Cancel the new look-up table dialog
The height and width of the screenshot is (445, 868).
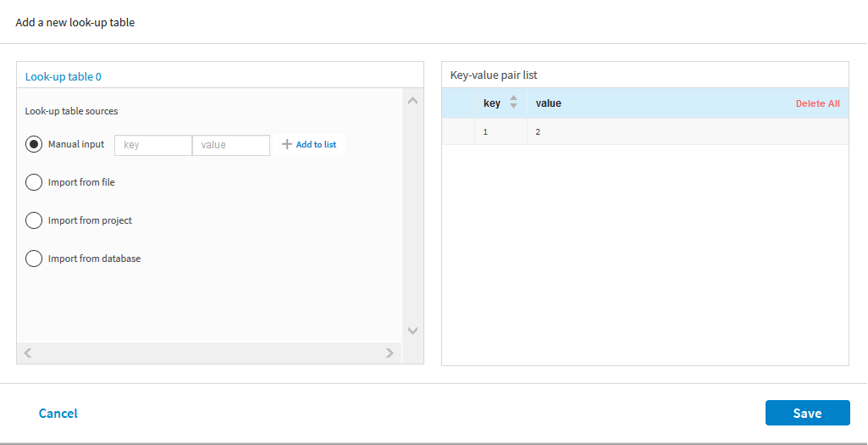click(x=58, y=414)
